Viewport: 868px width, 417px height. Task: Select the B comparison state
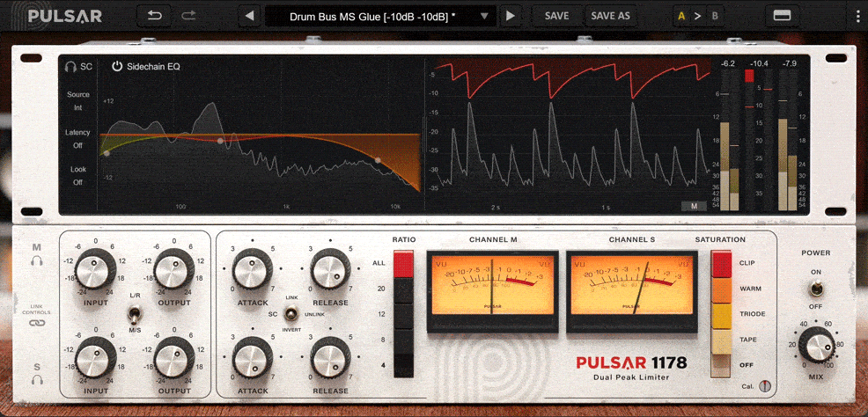point(715,16)
